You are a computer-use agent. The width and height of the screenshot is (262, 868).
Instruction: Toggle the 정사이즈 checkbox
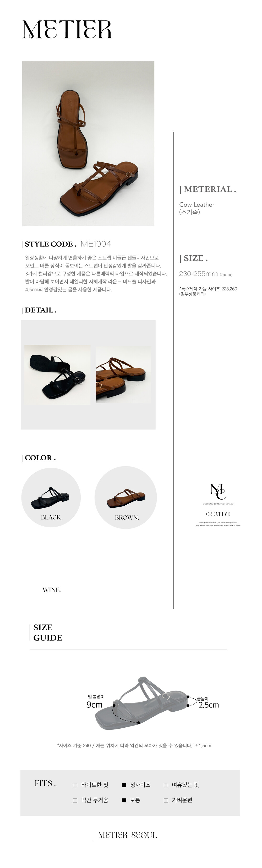(124, 785)
